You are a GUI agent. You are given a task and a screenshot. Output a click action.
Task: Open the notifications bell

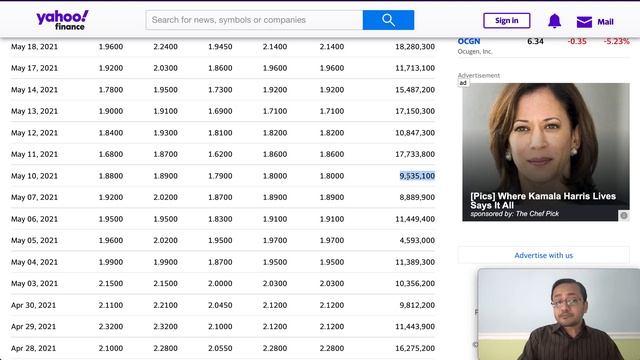click(554, 21)
